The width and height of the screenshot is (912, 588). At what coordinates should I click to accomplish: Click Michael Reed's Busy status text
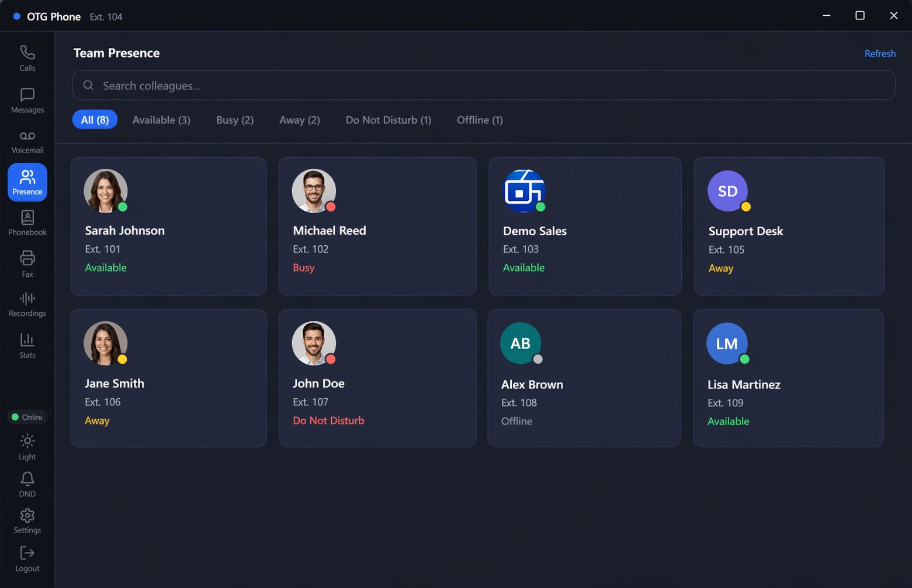(303, 267)
